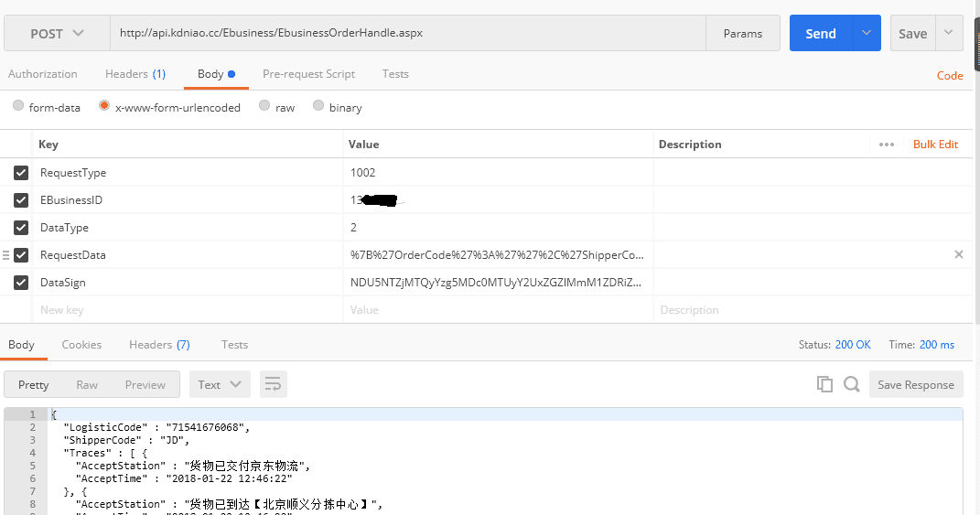Switch response view to Pretty
The height and width of the screenshot is (515, 980).
pyautogui.click(x=33, y=384)
